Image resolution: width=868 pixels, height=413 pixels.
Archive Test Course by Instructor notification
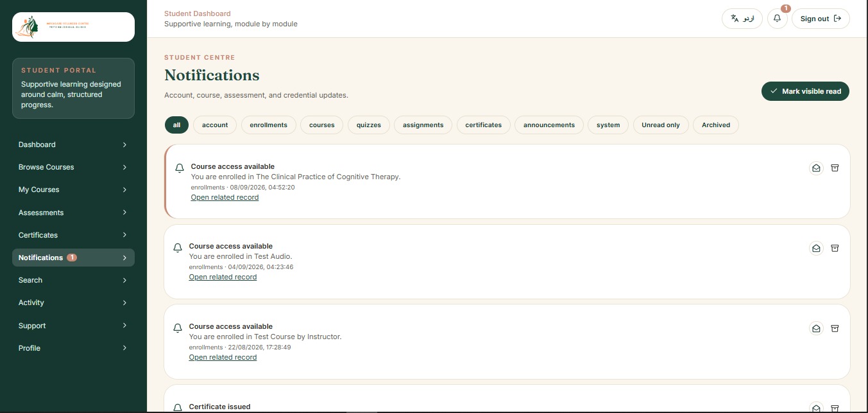835,328
